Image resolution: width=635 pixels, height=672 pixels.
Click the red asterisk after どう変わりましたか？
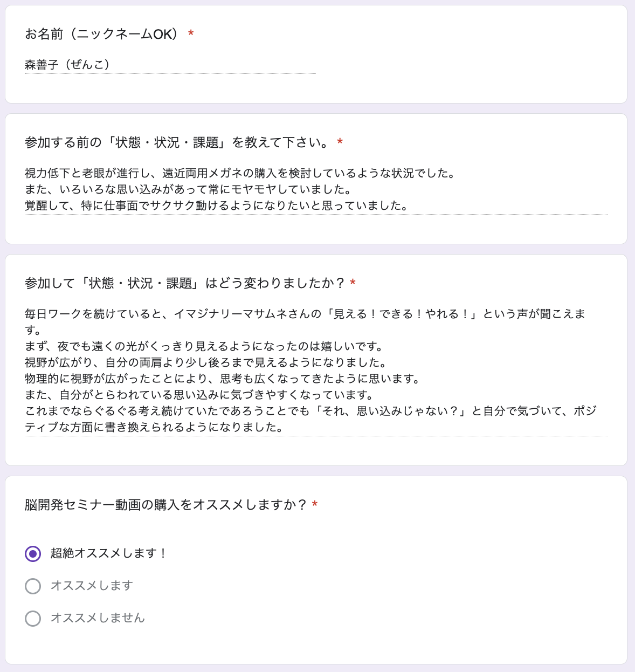(x=353, y=283)
